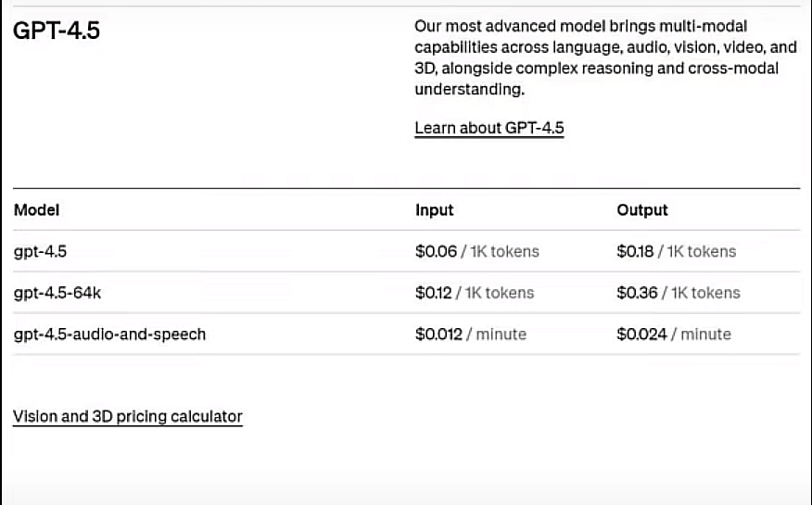The height and width of the screenshot is (505, 812).
Task: Click the gpt-4.5-audio-and-speech model name
Action: click(109, 335)
